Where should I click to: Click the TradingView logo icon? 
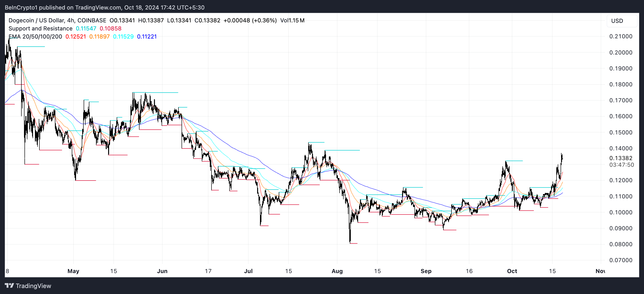point(10,285)
